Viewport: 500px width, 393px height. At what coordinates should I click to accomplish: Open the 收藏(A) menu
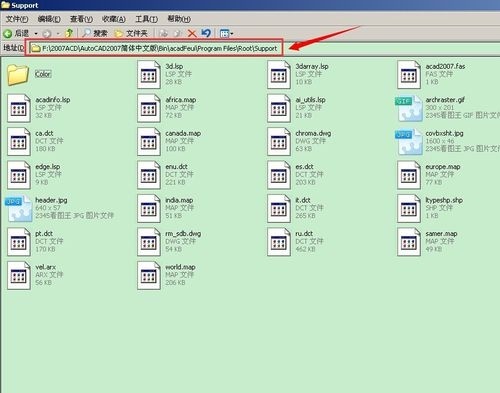click(x=114, y=19)
